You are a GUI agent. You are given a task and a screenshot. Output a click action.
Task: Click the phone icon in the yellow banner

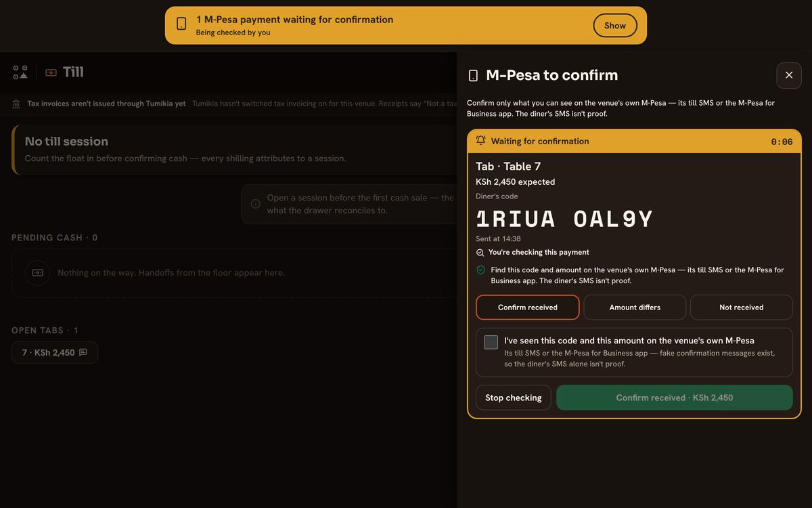click(181, 24)
